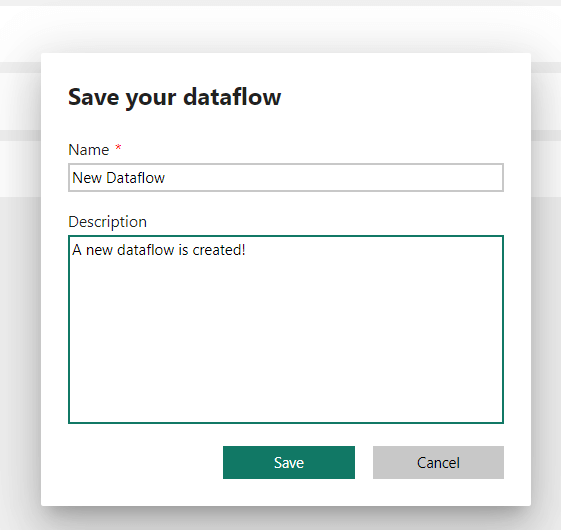Click the Cancel button
This screenshot has height=530, width=561.
coord(438,462)
